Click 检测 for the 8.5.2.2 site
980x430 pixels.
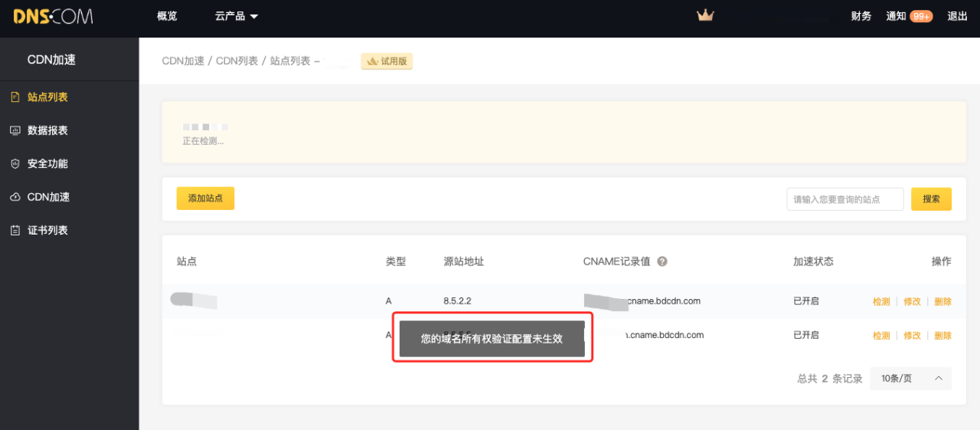[881, 302]
